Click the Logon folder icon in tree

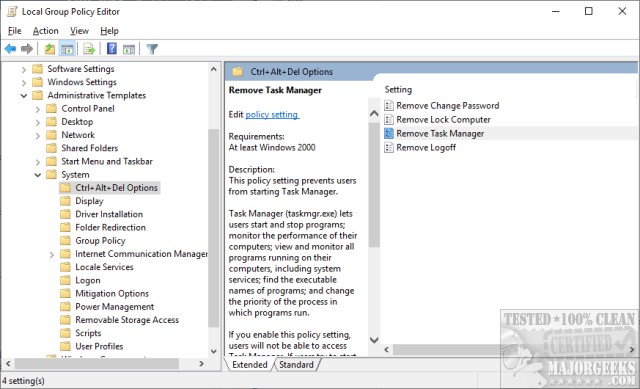pos(65,280)
